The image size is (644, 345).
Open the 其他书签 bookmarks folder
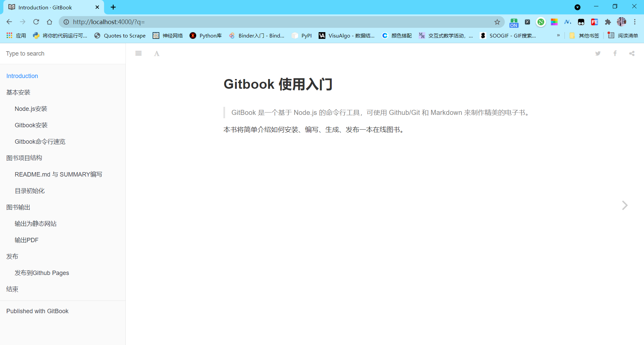(584, 36)
